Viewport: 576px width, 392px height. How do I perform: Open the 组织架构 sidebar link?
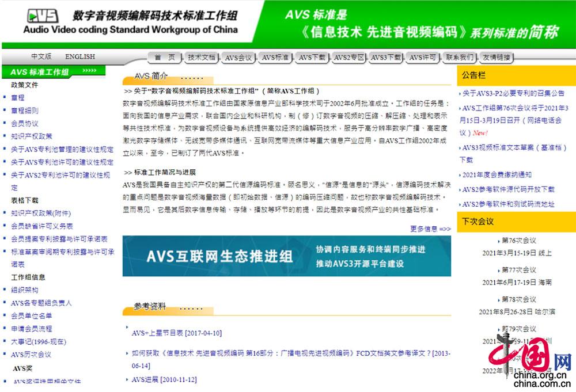[x=25, y=290]
